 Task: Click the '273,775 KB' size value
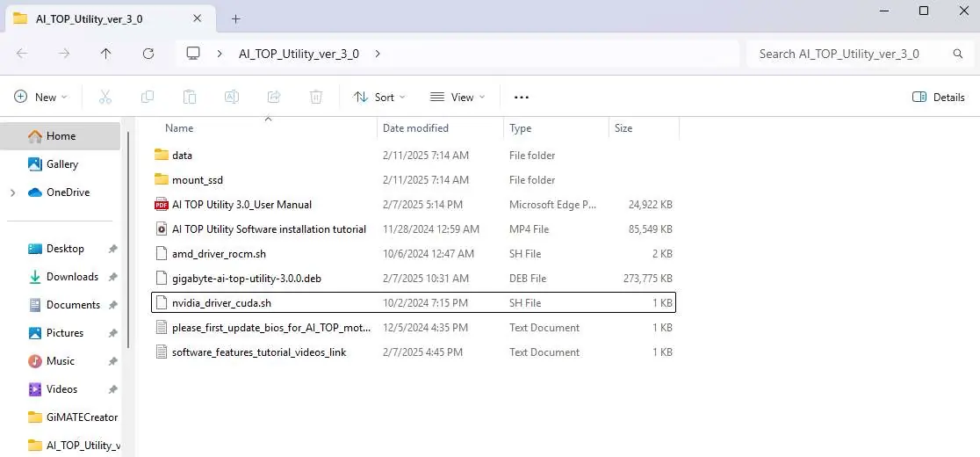click(x=648, y=279)
